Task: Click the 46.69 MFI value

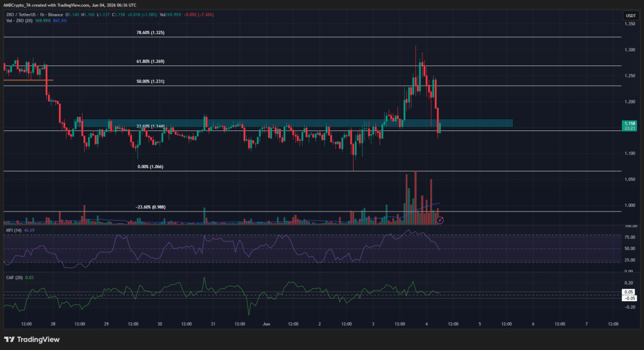Action: point(28,231)
